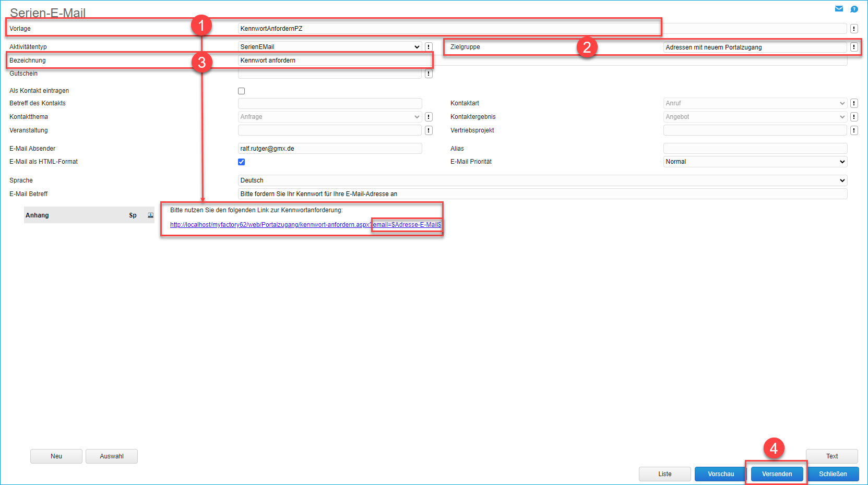Open lookup button next to Vertriebsprojekt field
Screen dimensions: 868x485
coord(854,130)
